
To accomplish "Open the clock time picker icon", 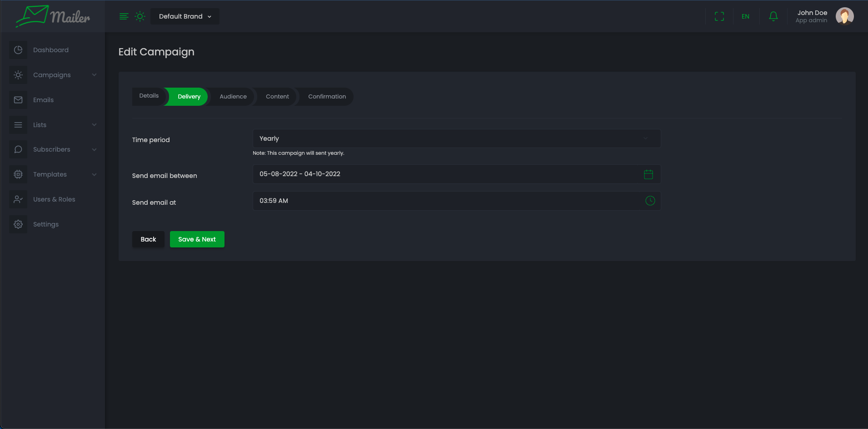I will pyautogui.click(x=650, y=201).
